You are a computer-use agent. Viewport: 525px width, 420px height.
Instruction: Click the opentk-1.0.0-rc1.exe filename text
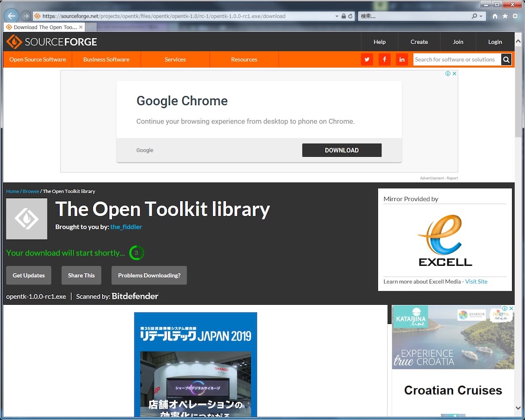(36, 296)
